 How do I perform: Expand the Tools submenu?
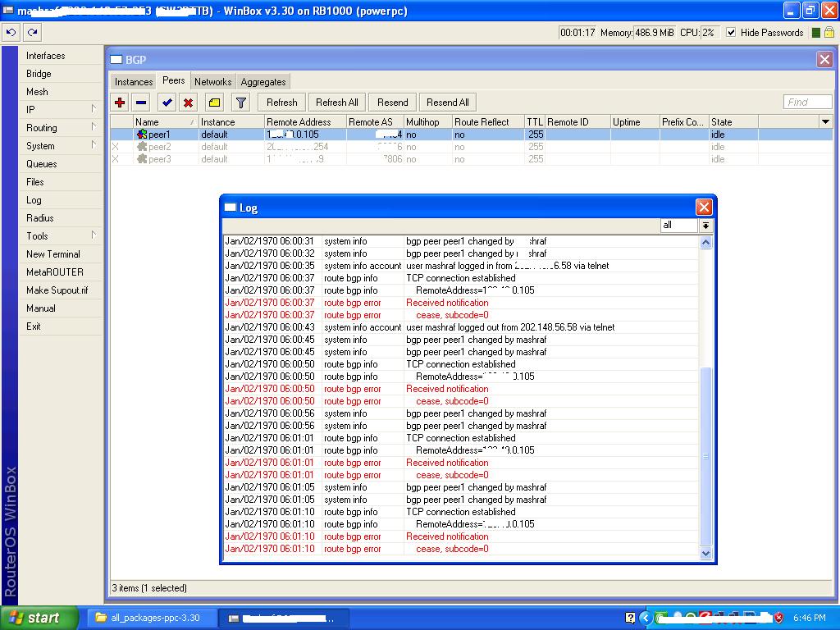click(94, 235)
